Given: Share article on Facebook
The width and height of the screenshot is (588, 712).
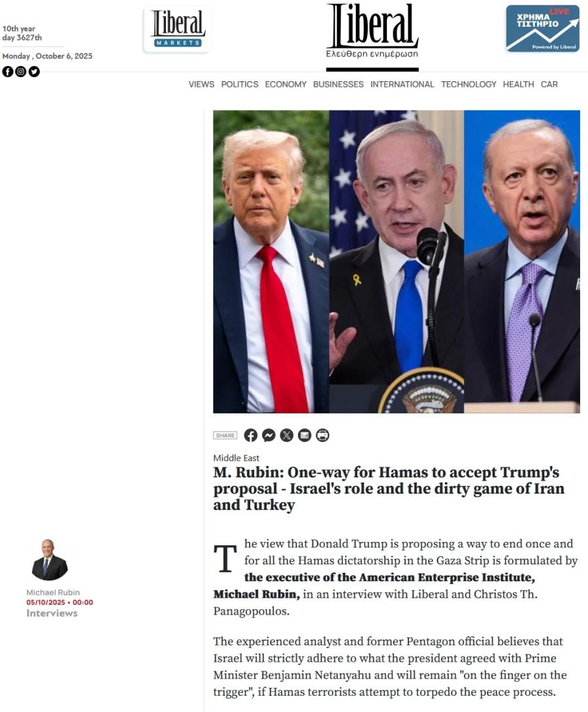Looking at the screenshot, I should (250, 435).
